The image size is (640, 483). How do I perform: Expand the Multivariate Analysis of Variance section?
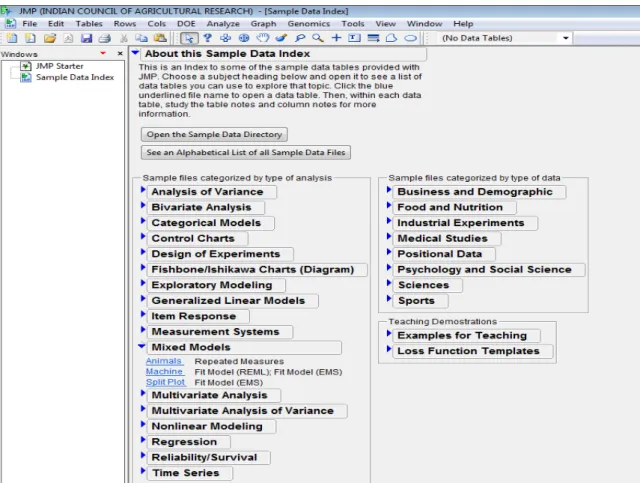click(143, 408)
